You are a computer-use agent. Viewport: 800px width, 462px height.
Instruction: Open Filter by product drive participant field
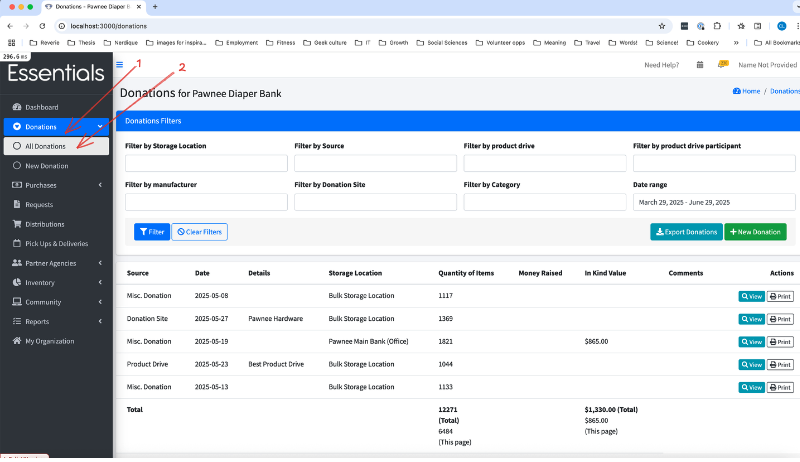click(714, 163)
